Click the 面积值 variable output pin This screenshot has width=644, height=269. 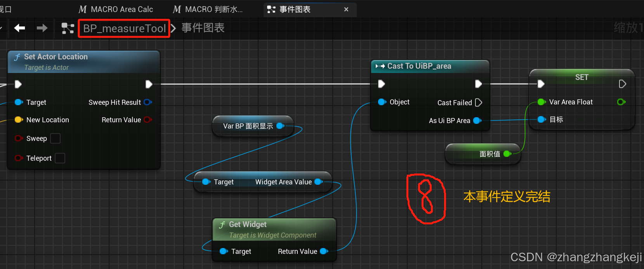507,154
